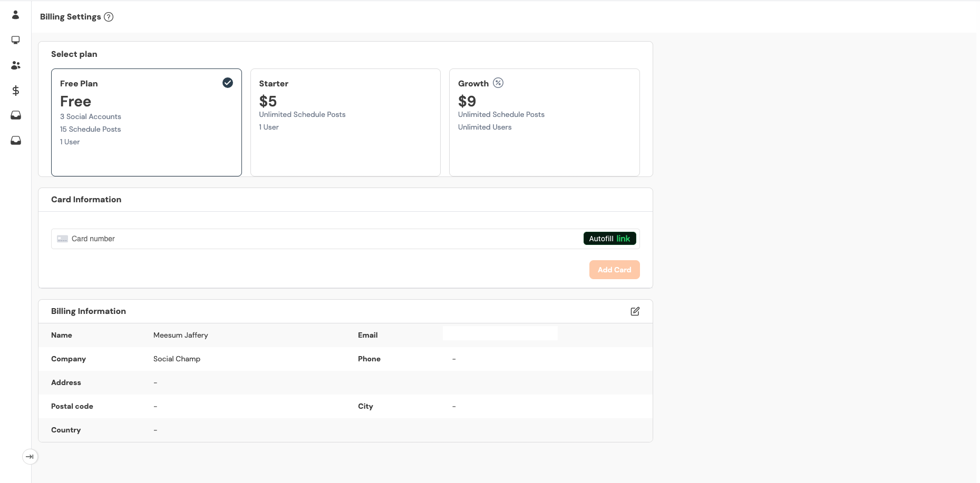Edit billing information with the pencil icon
The width and height of the screenshot is (980, 483).
click(635, 311)
